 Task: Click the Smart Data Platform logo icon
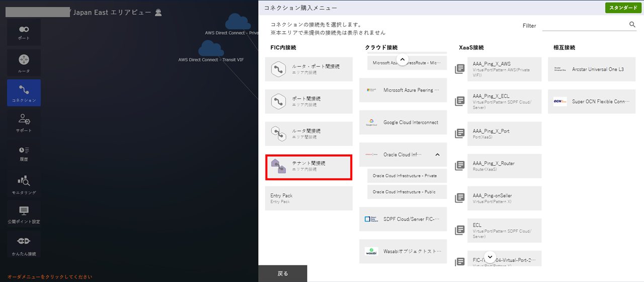(x=371, y=219)
